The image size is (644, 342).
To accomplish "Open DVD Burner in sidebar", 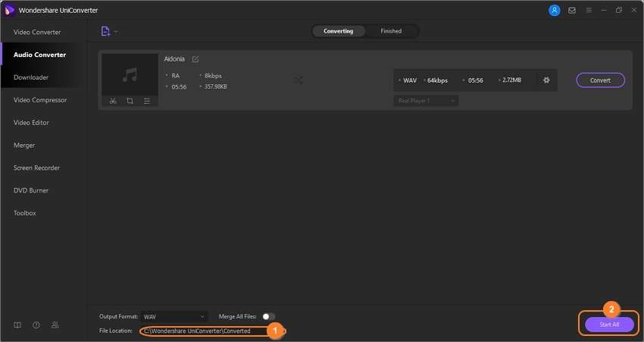I will pos(31,190).
